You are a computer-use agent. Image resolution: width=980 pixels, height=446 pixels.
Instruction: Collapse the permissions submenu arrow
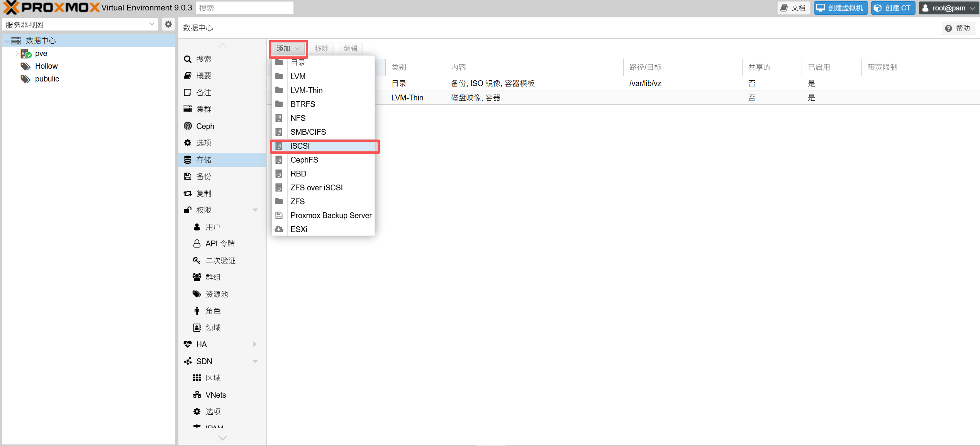tap(255, 210)
